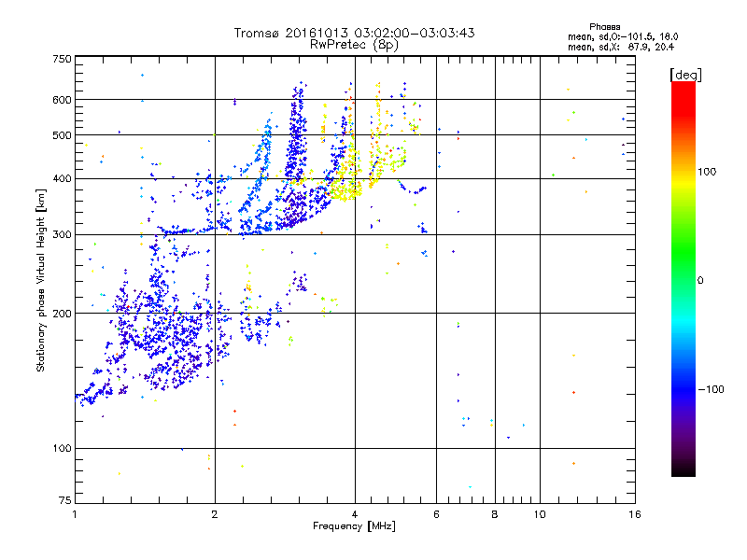747x560 pixels.
Task: Click the x-axis label 'Frequency [MHz]'
Action: click(354, 526)
